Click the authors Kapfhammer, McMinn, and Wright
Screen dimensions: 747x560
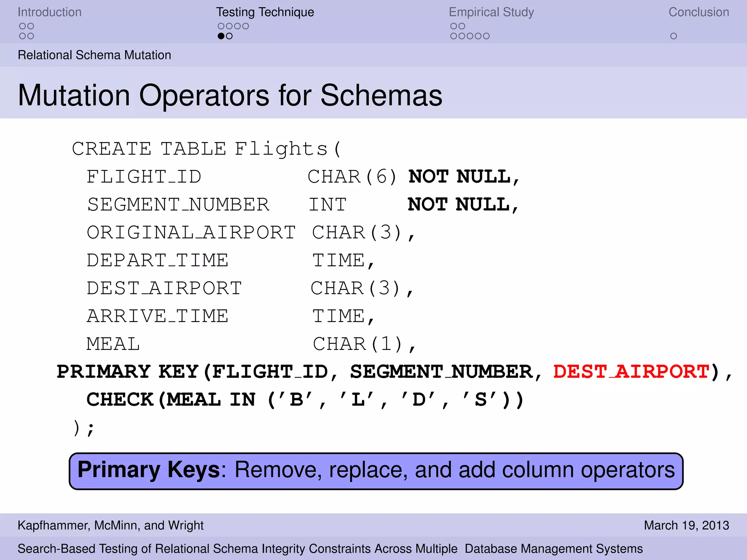111,525
